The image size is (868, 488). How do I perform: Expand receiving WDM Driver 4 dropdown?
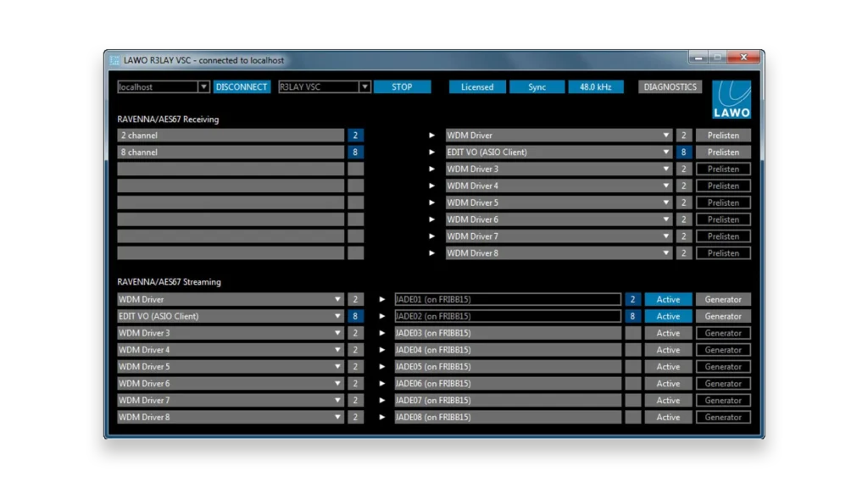pyautogui.click(x=666, y=186)
